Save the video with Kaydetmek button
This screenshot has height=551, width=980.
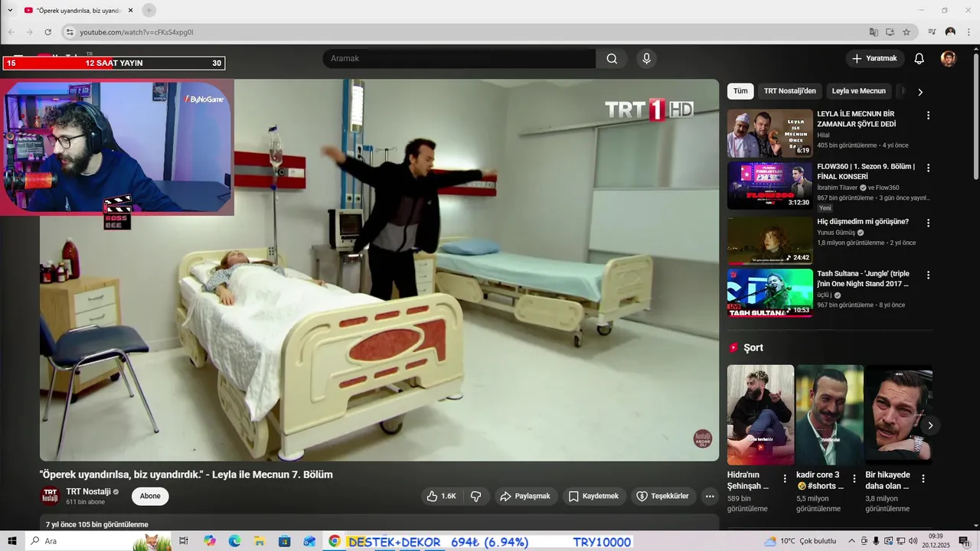coord(594,496)
